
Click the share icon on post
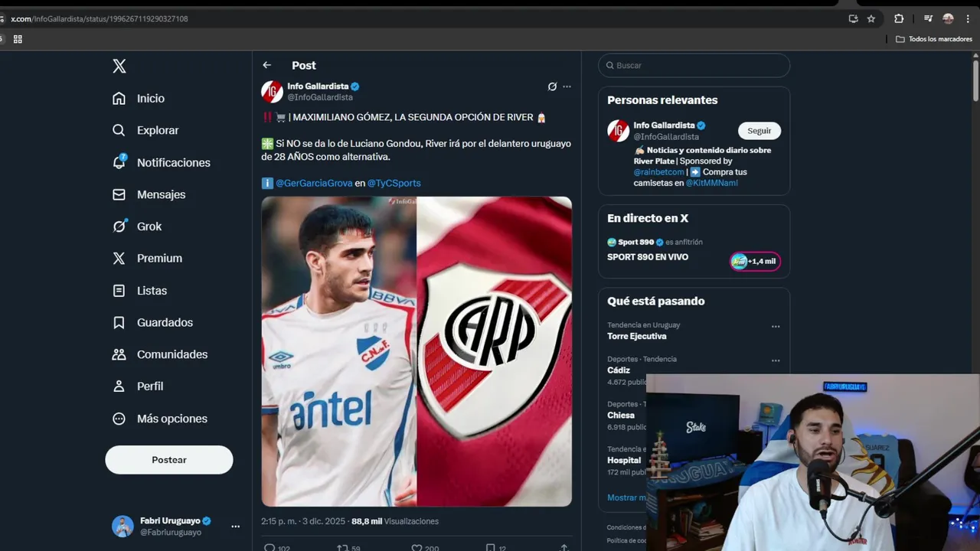[564, 548]
